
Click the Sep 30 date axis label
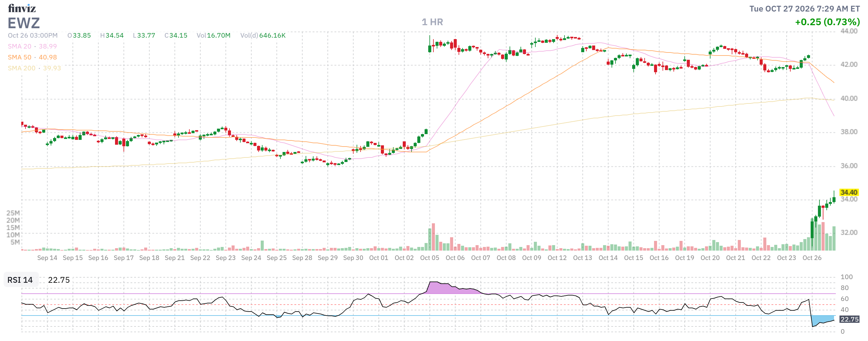353,258
